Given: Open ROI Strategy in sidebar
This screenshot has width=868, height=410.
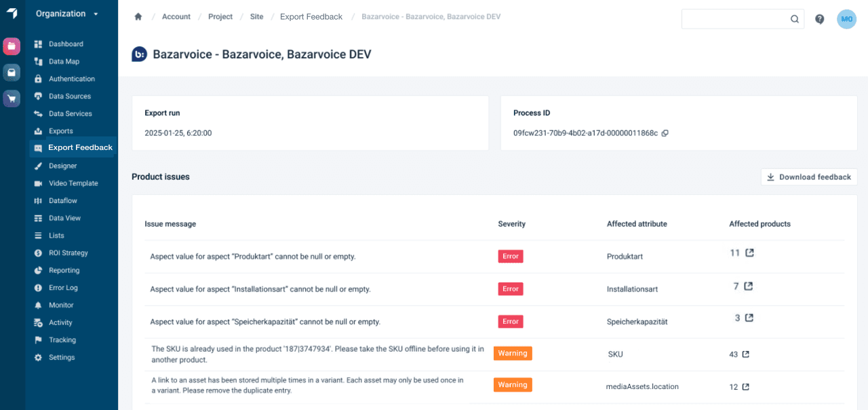Looking at the screenshot, I should [x=68, y=253].
